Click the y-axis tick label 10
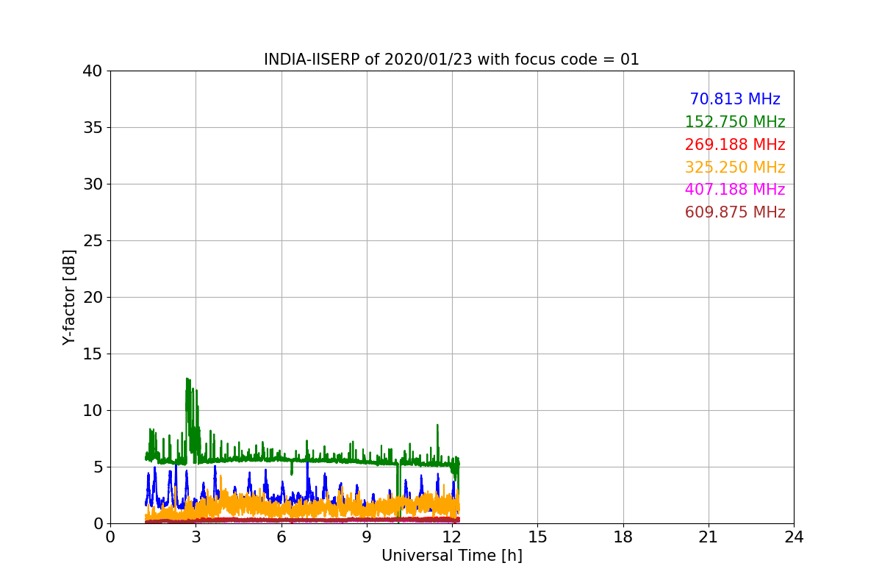Viewport: 882px width, 588px height. [93, 411]
